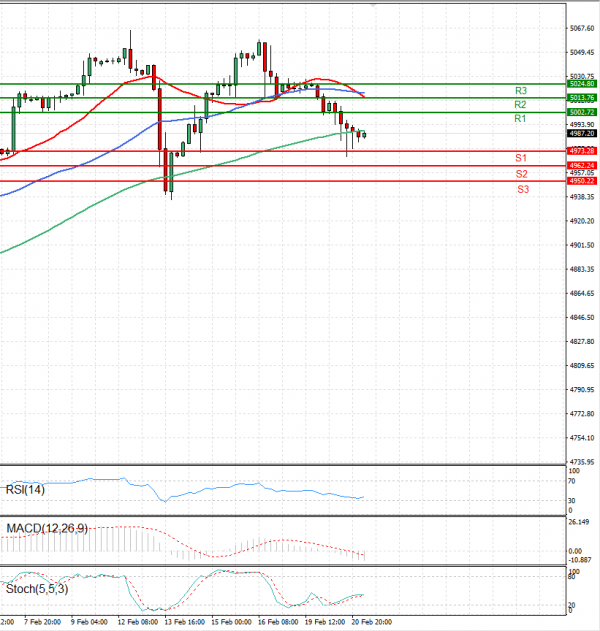Click the current price tag 4987.20
The image size is (600, 631).
tap(582, 133)
